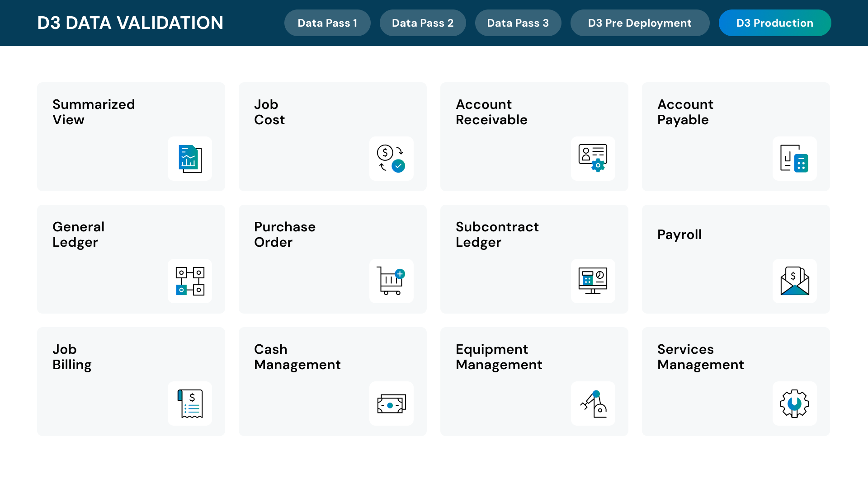Click the Equipment Management robotic arm icon
This screenshot has height=488, width=868.
click(593, 404)
